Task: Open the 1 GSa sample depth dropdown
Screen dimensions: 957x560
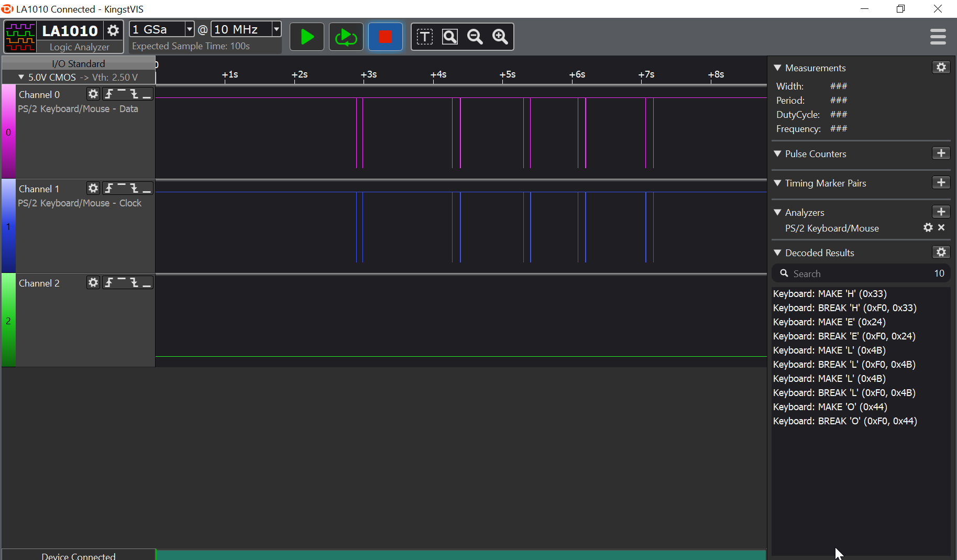Action: click(189, 29)
